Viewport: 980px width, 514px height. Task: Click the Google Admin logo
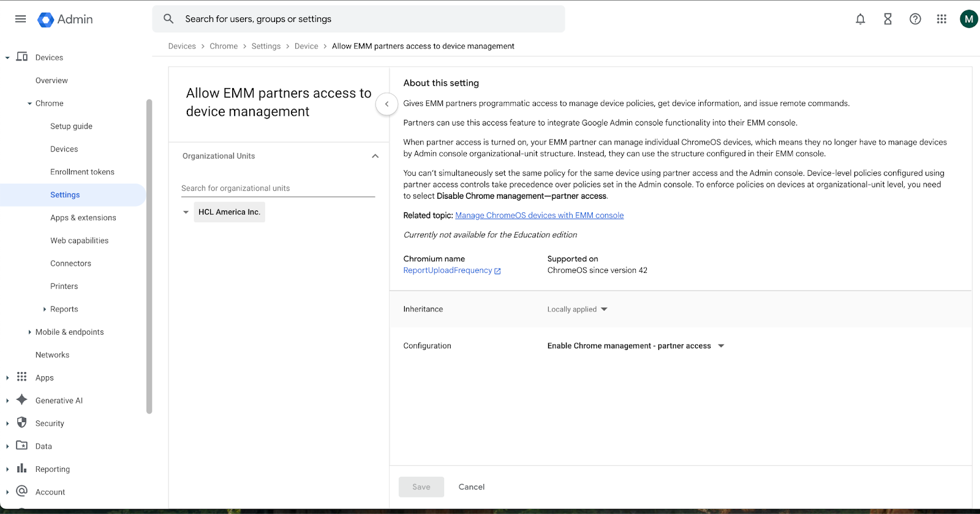pos(66,20)
